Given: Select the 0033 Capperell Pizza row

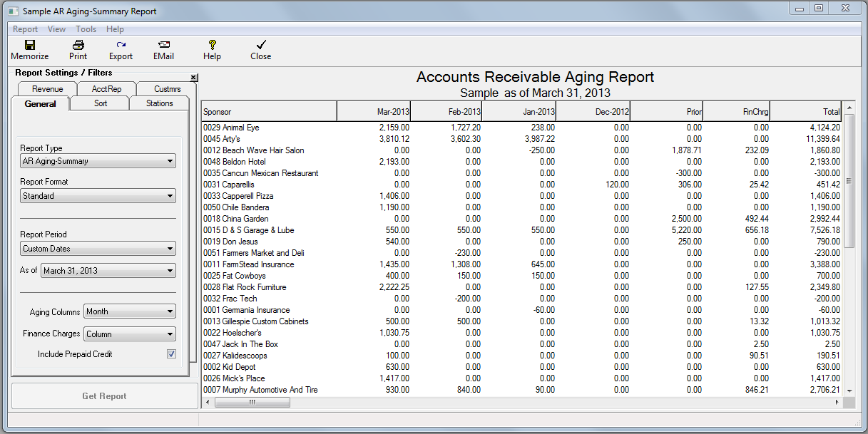Looking at the screenshot, I should point(522,196).
